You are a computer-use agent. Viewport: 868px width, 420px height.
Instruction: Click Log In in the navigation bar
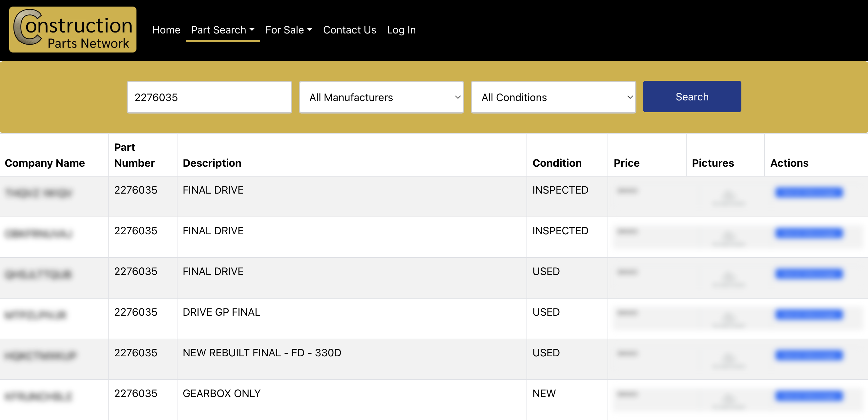pos(401,30)
